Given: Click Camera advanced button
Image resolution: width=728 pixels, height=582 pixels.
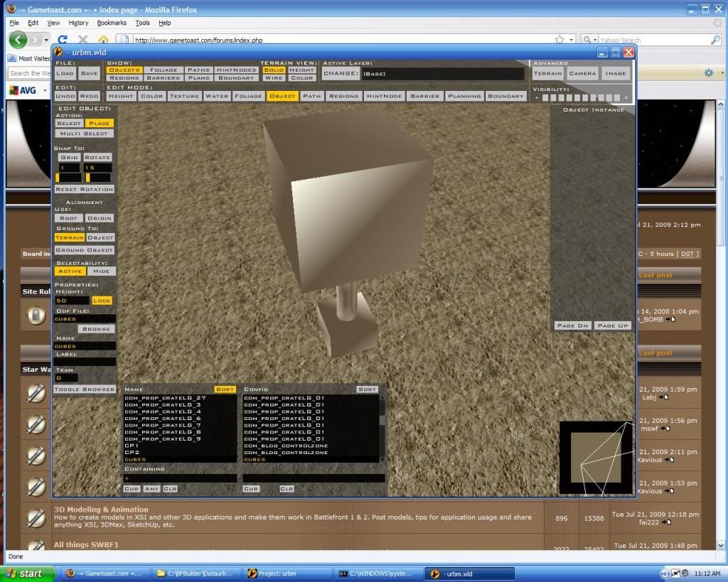Looking at the screenshot, I should click(x=582, y=73).
